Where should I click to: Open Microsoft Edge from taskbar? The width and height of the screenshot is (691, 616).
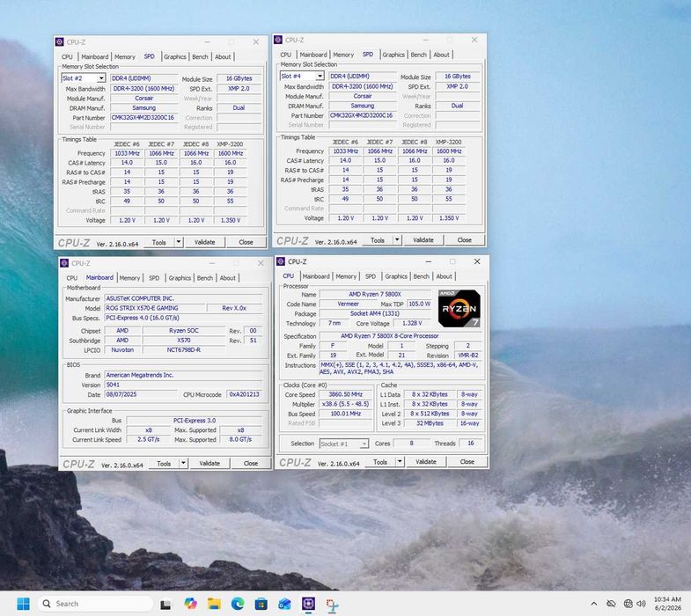(238, 604)
